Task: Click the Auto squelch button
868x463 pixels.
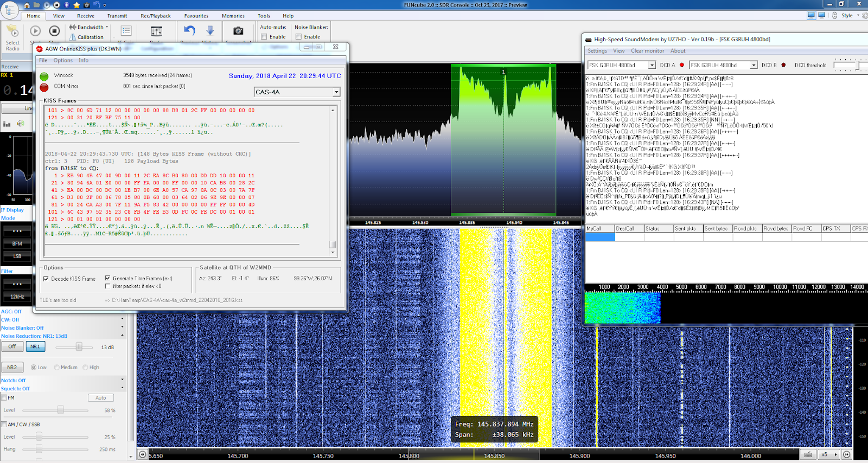Action: point(101,398)
